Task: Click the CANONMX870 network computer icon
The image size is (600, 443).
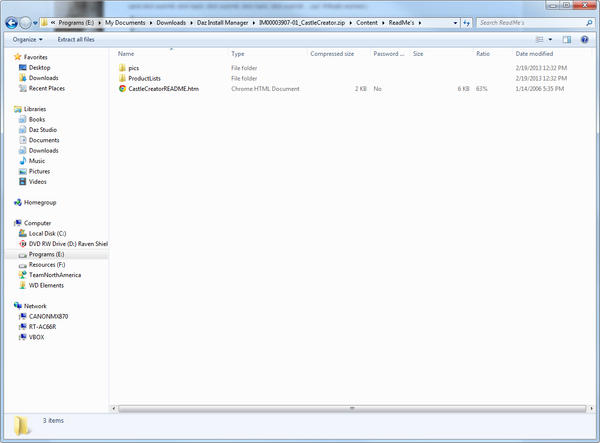Action: point(23,316)
